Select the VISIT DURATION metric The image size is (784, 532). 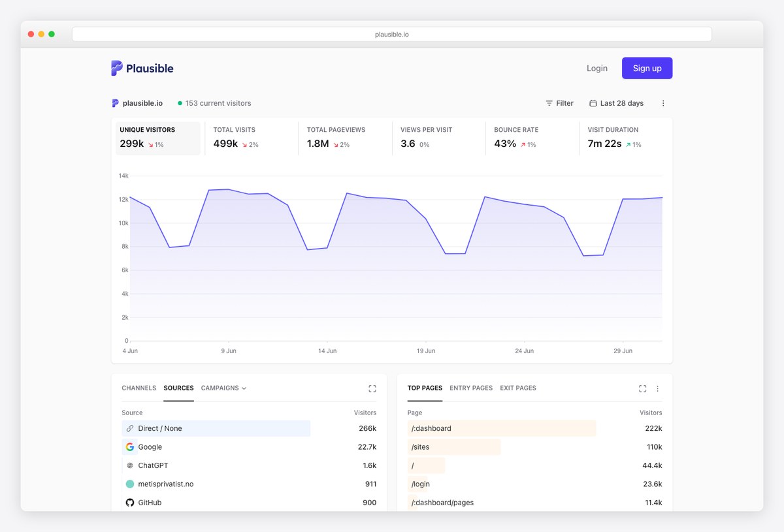[x=625, y=138]
